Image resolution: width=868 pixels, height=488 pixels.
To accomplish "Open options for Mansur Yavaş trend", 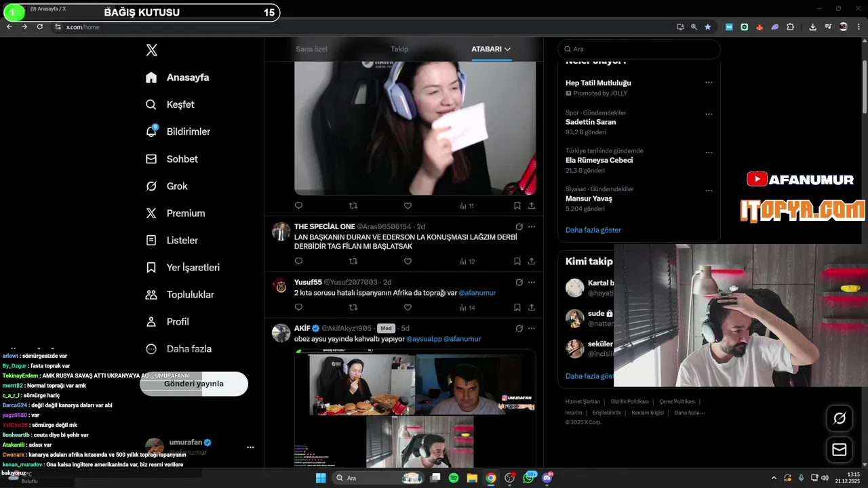I will (709, 190).
